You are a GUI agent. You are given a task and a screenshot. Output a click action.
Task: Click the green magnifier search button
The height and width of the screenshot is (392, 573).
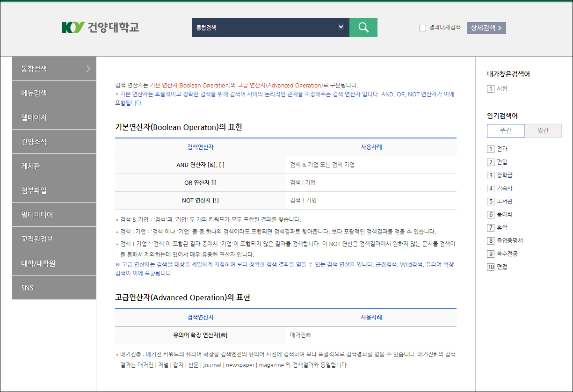point(363,28)
